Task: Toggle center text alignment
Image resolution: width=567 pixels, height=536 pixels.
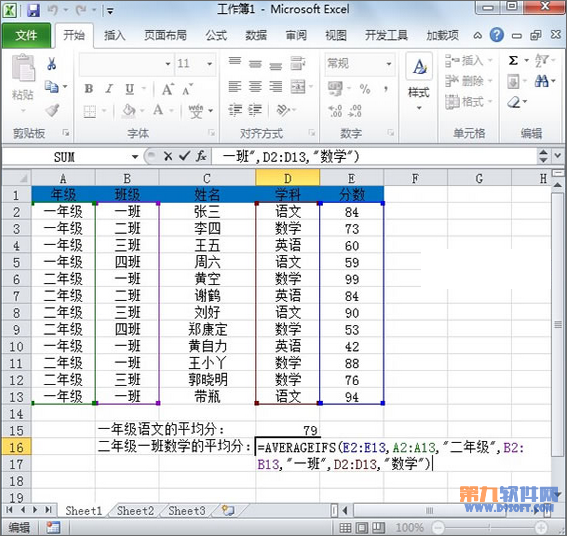Action: point(255,87)
